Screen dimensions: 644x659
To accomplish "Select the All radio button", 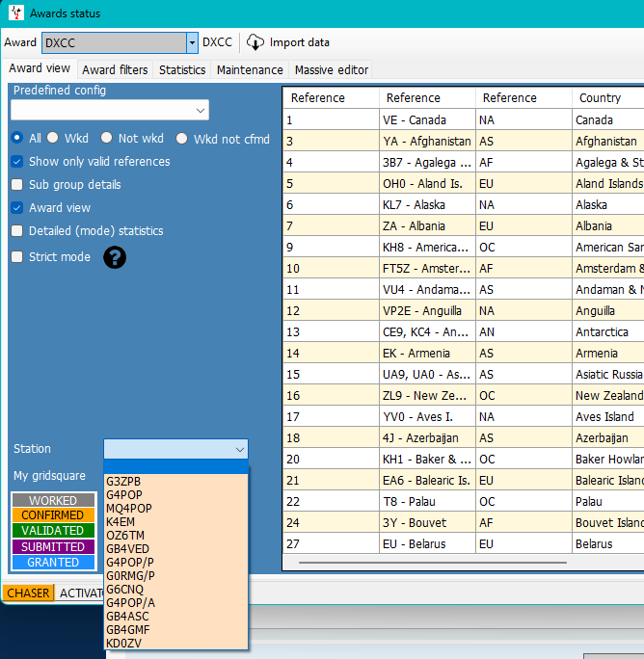I will coord(16,138).
